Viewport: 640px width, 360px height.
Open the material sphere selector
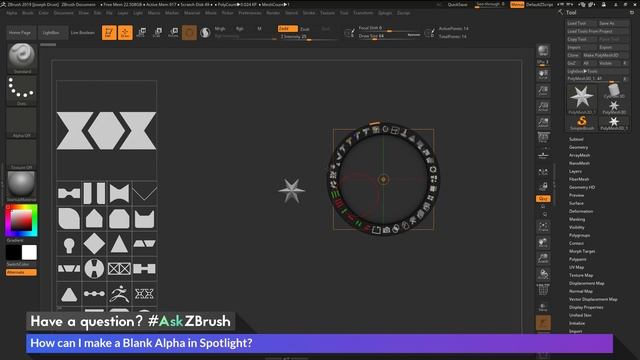[22, 186]
